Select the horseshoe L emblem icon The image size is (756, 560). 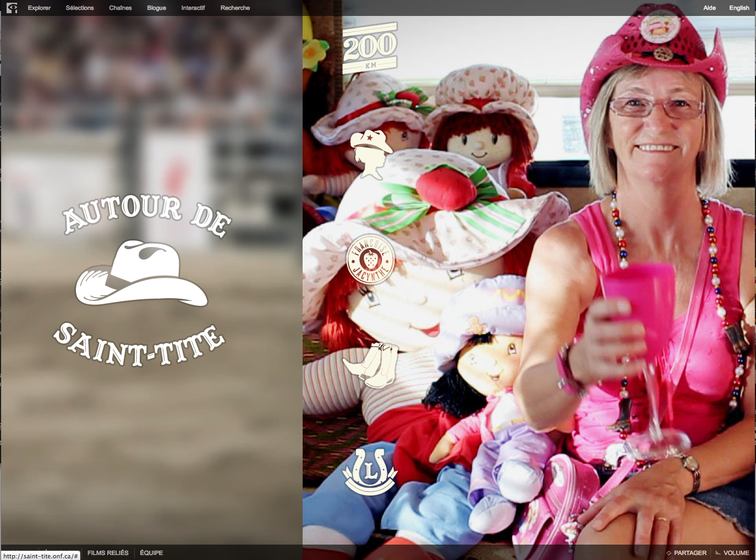point(370,471)
